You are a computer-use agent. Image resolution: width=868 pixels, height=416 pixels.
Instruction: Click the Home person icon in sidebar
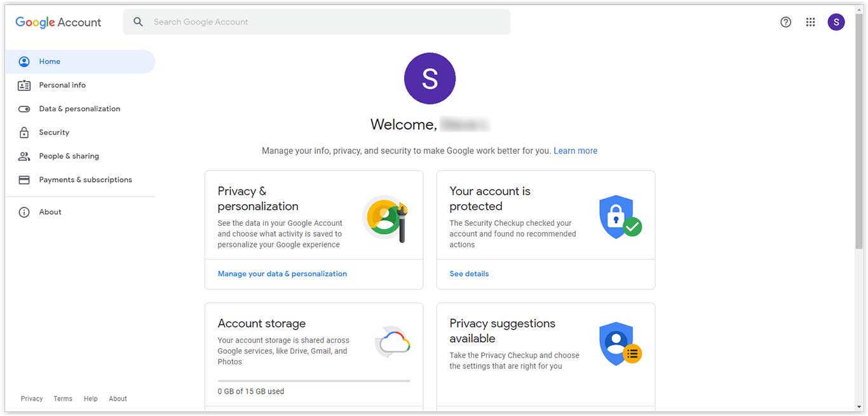tap(24, 62)
